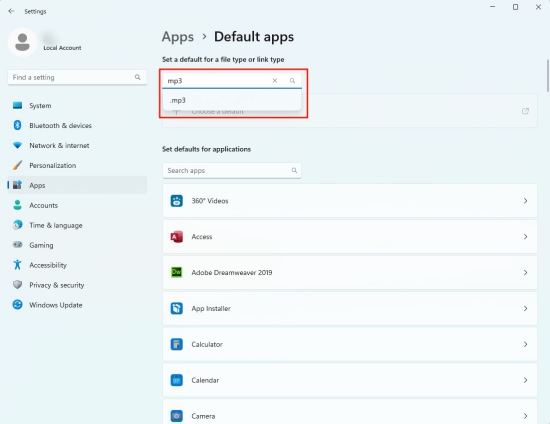The width and height of the screenshot is (550, 424).
Task: Click the Apps breadcrumb link
Action: pyautogui.click(x=177, y=37)
